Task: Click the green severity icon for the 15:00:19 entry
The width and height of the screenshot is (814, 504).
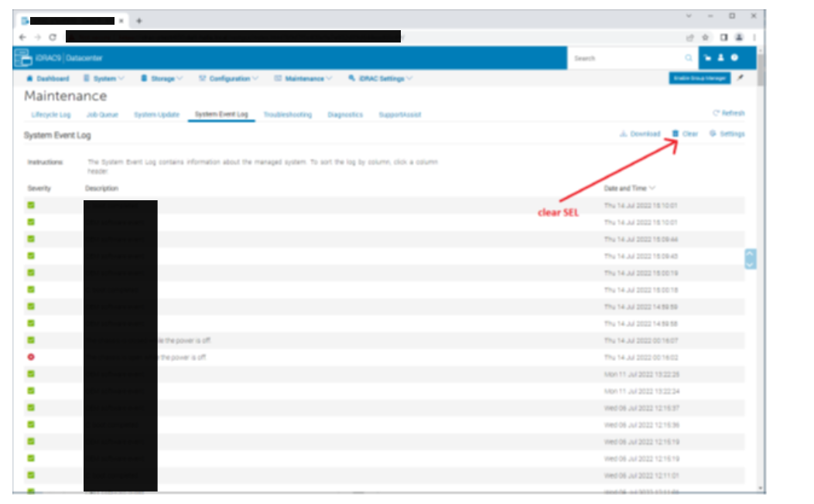Action: point(31,273)
